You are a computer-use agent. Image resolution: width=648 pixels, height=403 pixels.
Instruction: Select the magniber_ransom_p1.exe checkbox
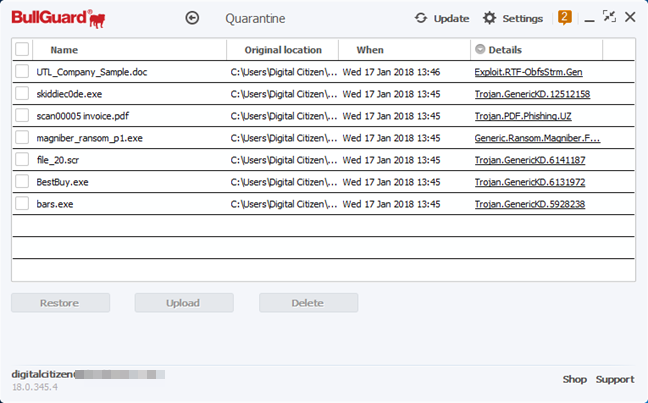click(22, 138)
